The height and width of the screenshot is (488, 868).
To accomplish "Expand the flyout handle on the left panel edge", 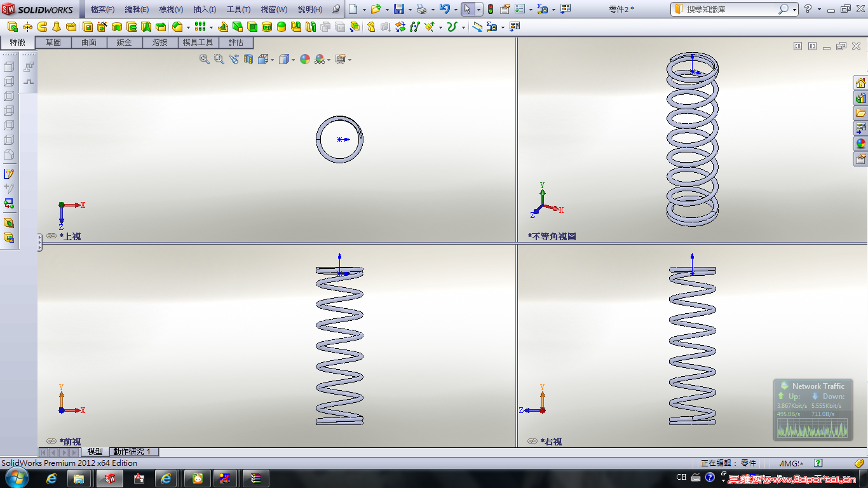I will click(x=39, y=241).
